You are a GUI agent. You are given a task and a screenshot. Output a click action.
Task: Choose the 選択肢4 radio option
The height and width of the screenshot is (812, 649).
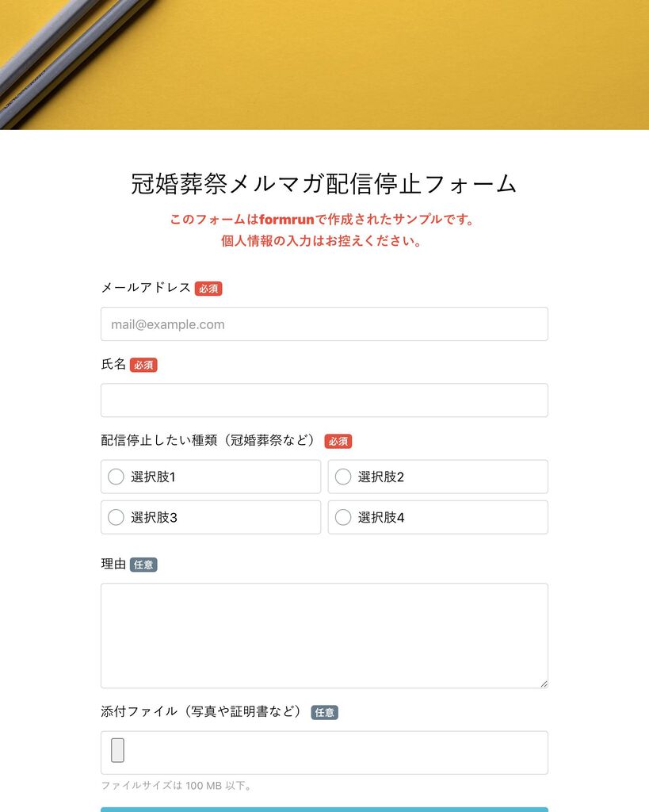tap(343, 517)
